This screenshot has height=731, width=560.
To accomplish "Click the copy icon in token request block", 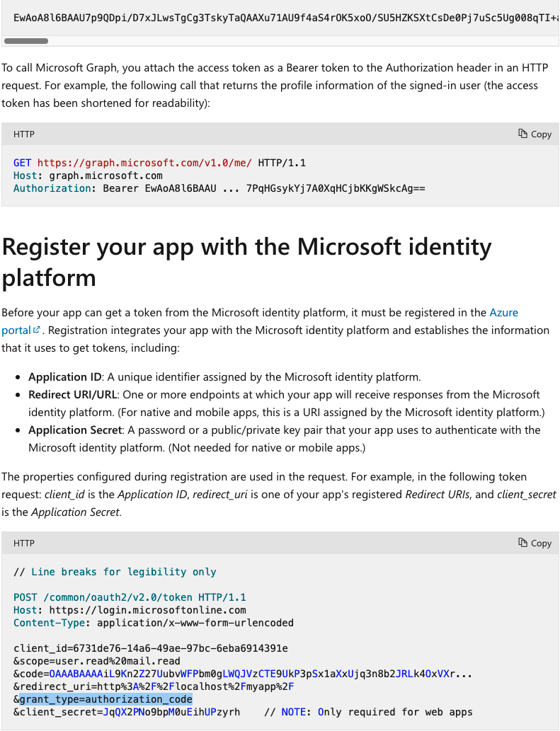I will click(x=522, y=543).
